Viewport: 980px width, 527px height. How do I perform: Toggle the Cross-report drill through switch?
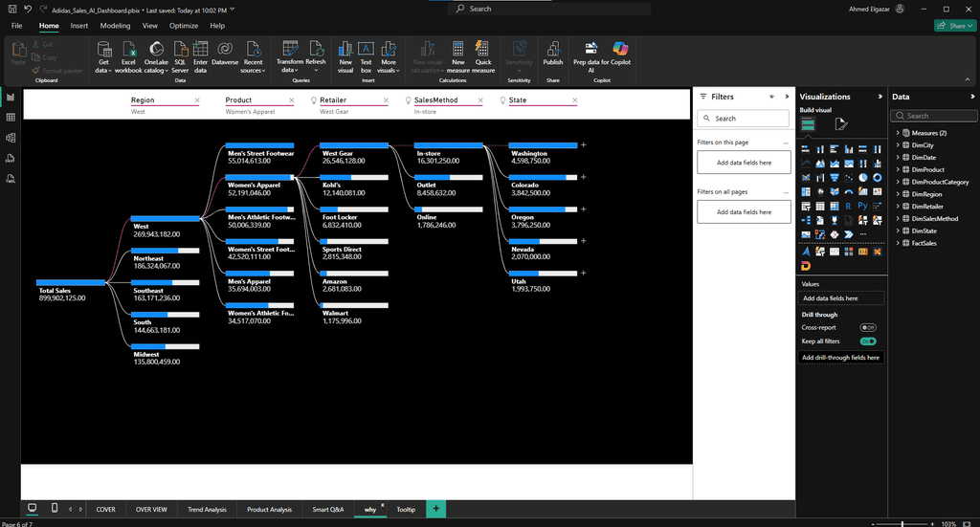pyautogui.click(x=868, y=327)
